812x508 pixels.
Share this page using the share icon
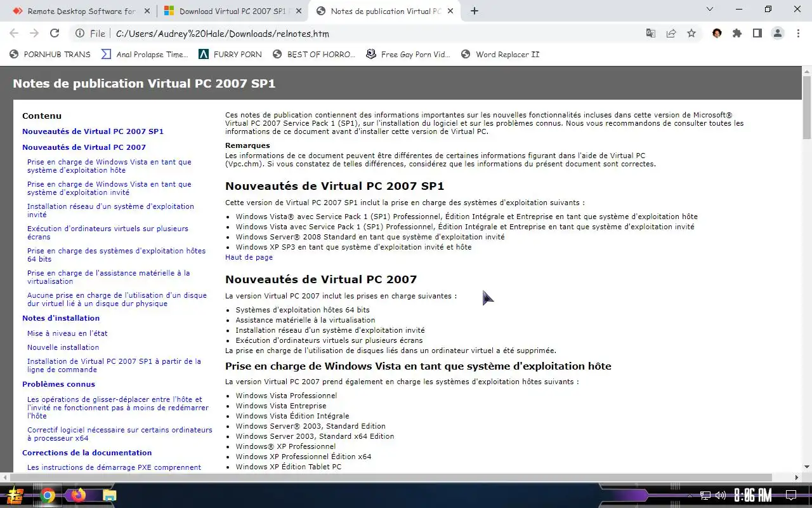(x=671, y=34)
